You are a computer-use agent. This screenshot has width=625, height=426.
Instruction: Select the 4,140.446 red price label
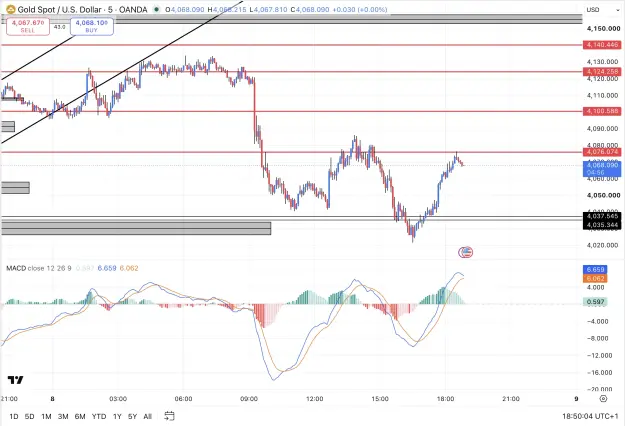coord(602,45)
